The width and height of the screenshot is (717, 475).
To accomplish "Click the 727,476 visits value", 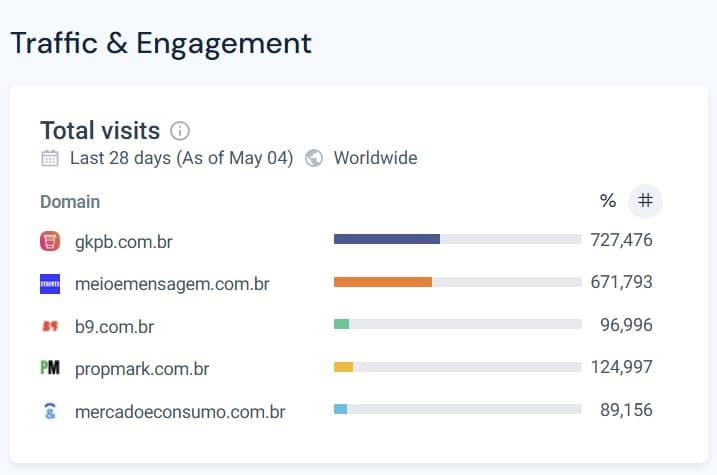I will (621, 240).
